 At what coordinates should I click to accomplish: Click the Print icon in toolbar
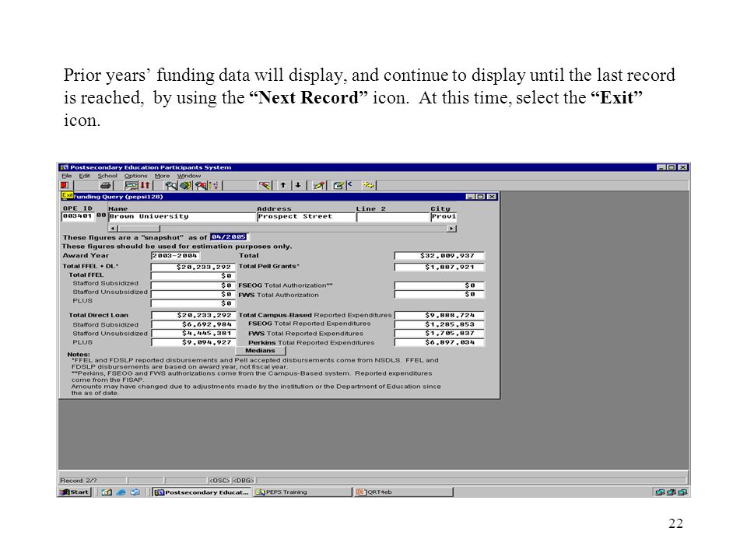pos(106,185)
